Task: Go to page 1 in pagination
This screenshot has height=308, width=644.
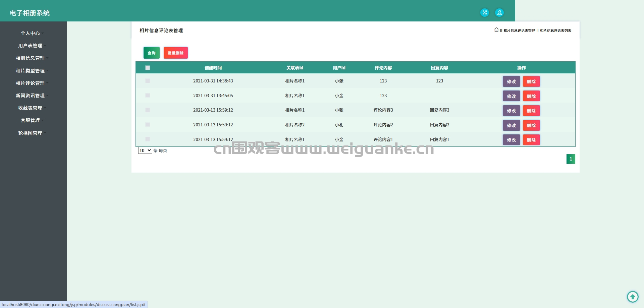Action: point(571,159)
